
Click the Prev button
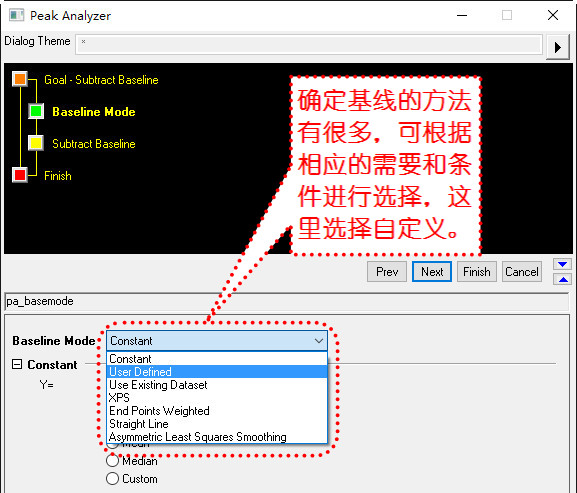tap(387, 272)
